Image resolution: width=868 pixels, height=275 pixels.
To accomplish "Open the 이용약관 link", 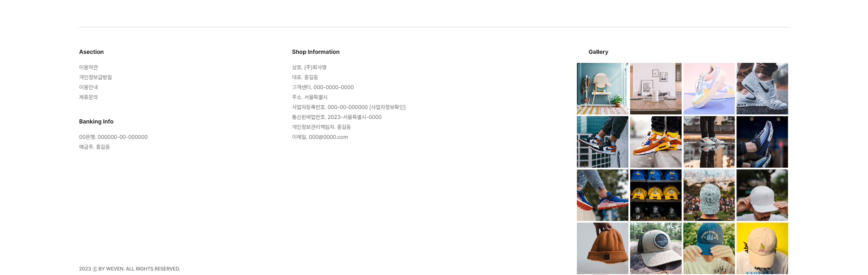I will point(89,67).
